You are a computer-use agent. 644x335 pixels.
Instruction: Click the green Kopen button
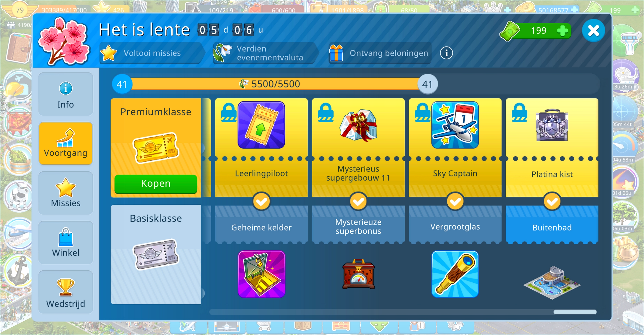156,184
